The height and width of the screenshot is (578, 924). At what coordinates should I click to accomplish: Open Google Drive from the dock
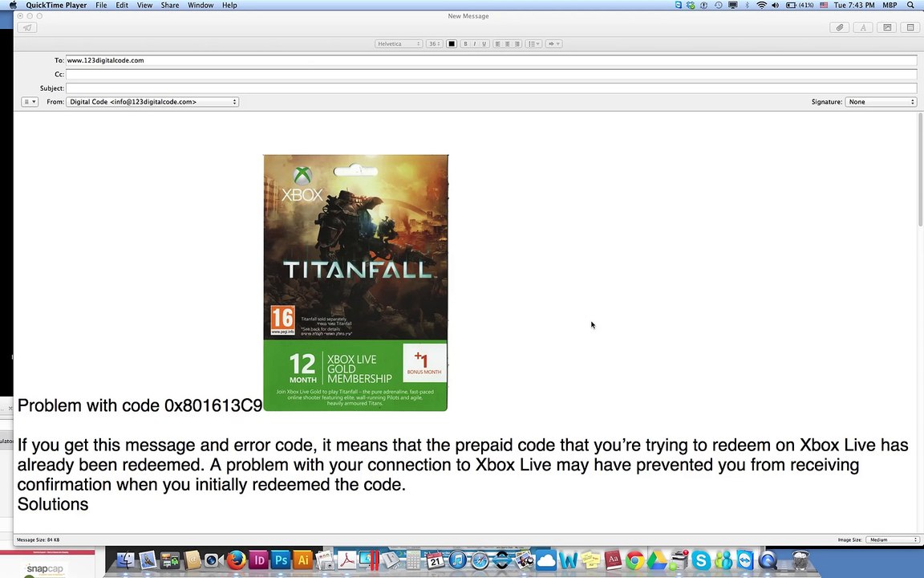click(x=657, y=560)
